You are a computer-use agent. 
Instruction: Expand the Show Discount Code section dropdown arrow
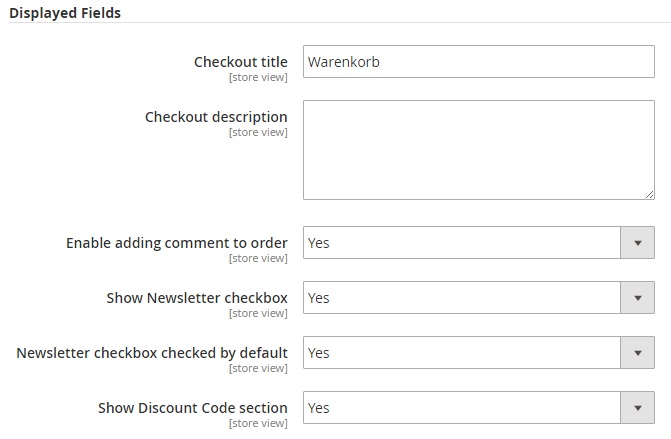[x=637, y=408]
